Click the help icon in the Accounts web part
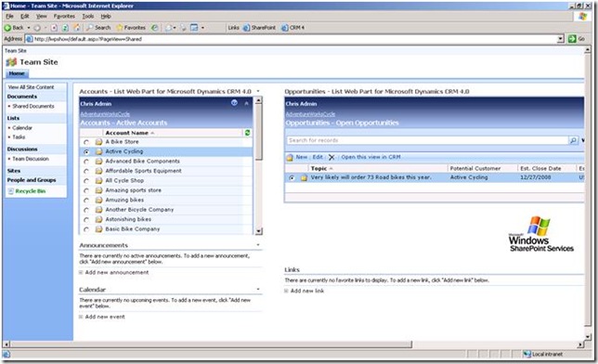598x364 pixels. (x=234, y=103)
